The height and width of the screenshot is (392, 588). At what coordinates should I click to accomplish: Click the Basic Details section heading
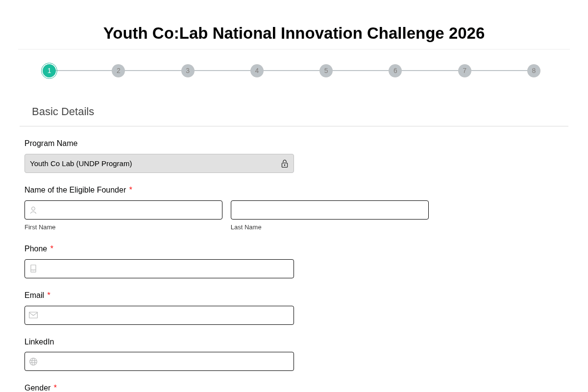pyautogui.click(x=63, y=112)
